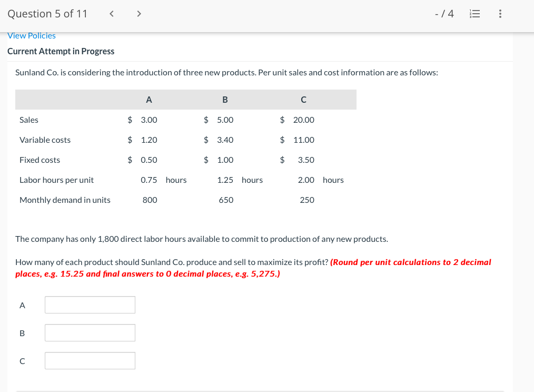Select column header C in the table

303,99
